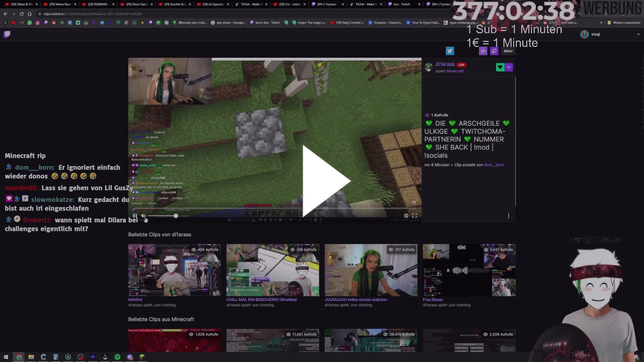644x362 pixels.
Task: Share the clip via the Twitter icon
Action: click(x=450, y=51)
